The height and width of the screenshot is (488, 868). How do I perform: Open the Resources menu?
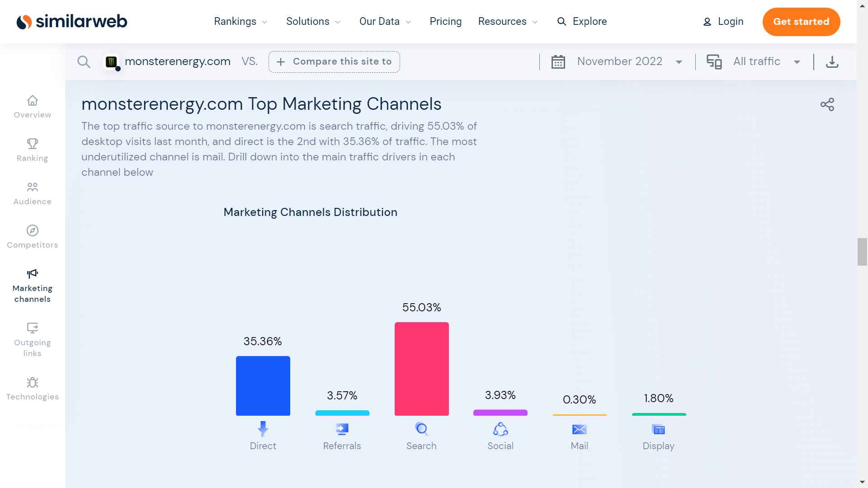pos(507,21)
